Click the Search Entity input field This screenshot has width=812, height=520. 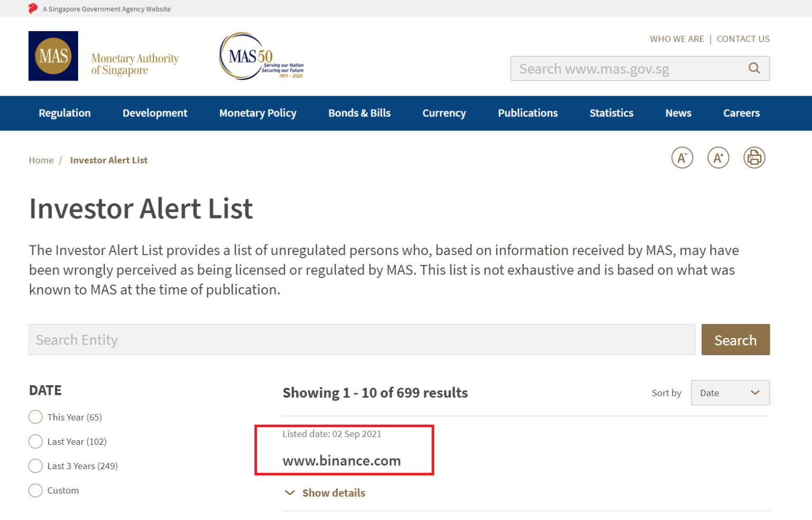[362, 340]
